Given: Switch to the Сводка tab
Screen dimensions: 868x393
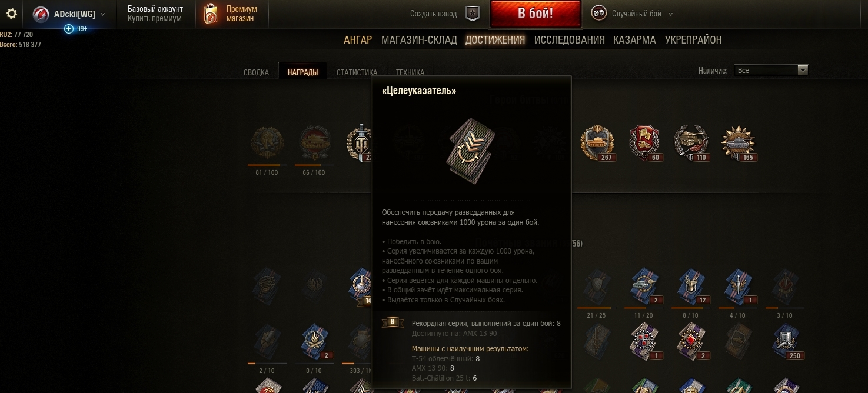Looking at the screenshot, I should point(256,72).
